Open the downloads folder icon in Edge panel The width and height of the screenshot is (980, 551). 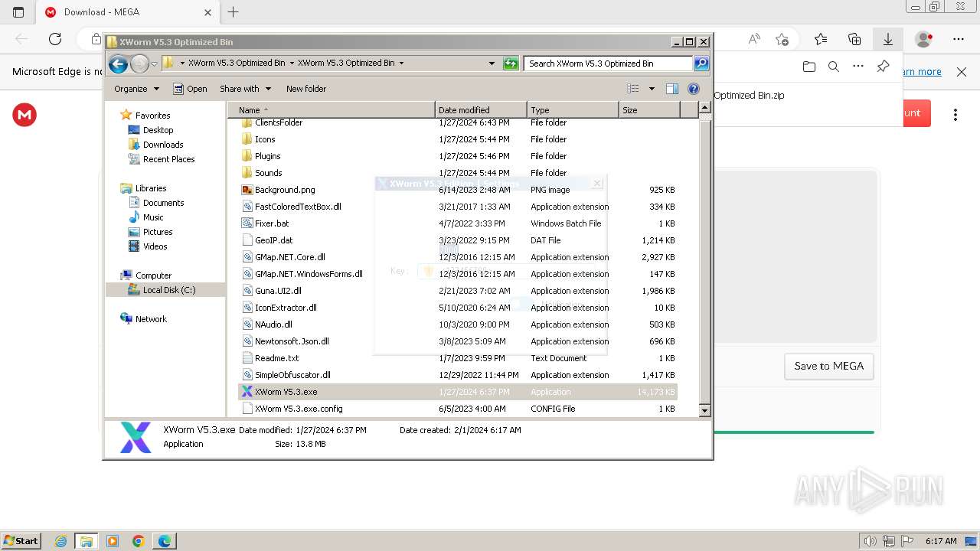pos(809,67)
